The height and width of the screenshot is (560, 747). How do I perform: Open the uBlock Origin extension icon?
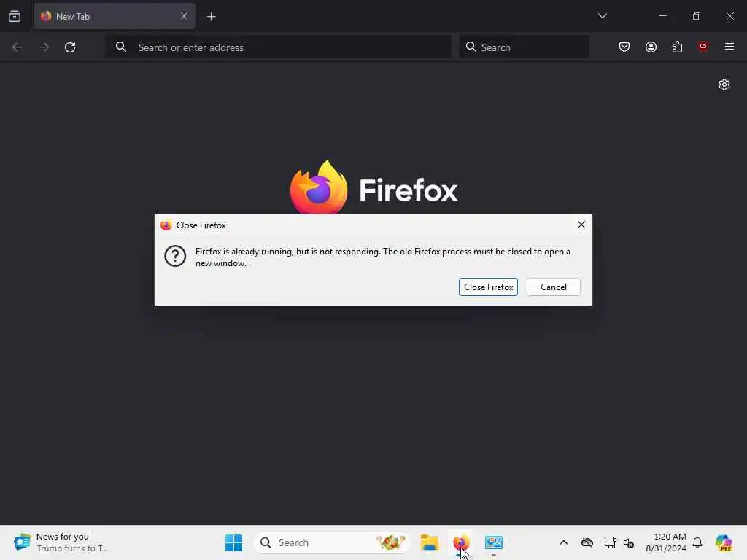pos(703,47)
